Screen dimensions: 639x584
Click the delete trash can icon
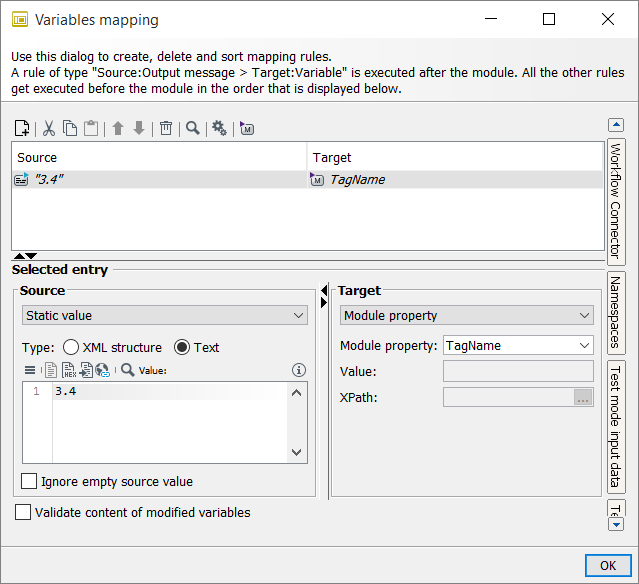pyautogui.click(x=166, y=128)
